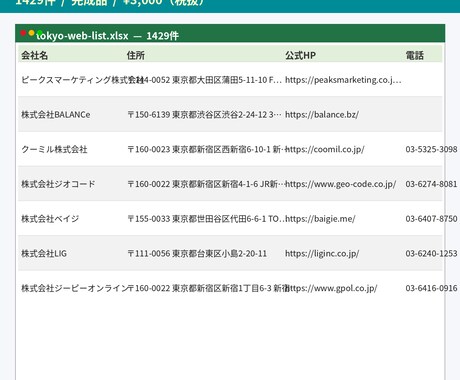Open the peaksmarketing.co.jp URL
Viewport: 460px width, 380px height.
[x=343, y=80]
